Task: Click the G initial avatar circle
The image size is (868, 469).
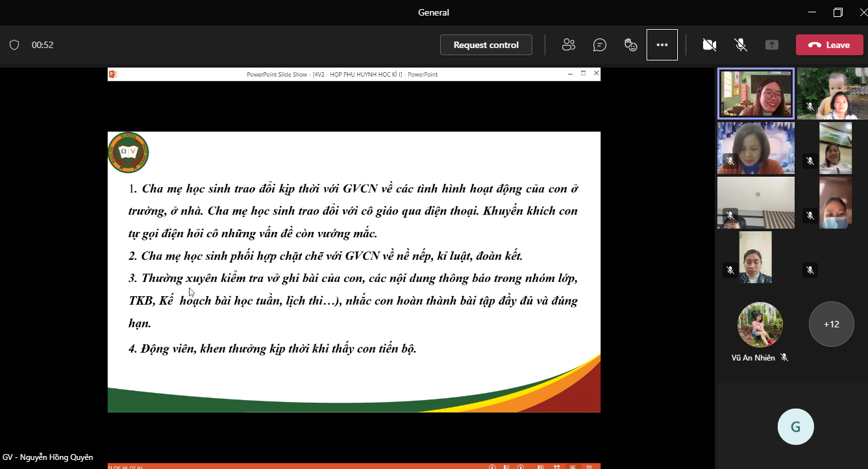Action: pos(795,427)
